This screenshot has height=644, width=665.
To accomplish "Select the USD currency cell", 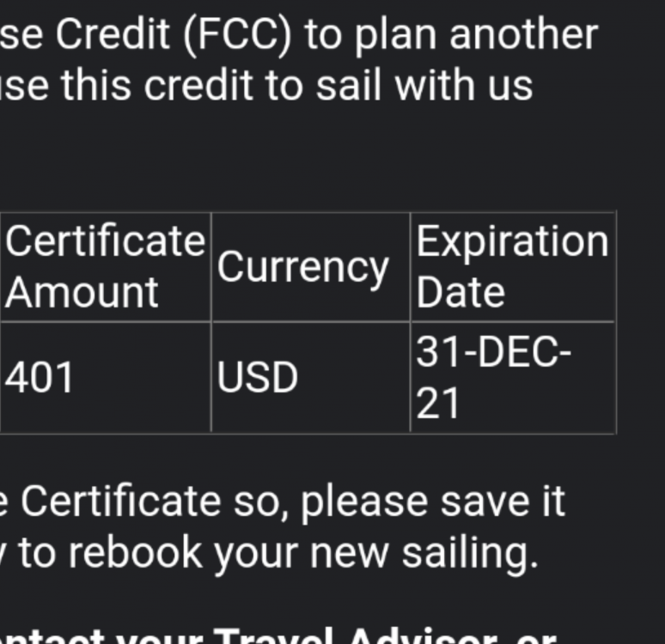I will point(311,377).
